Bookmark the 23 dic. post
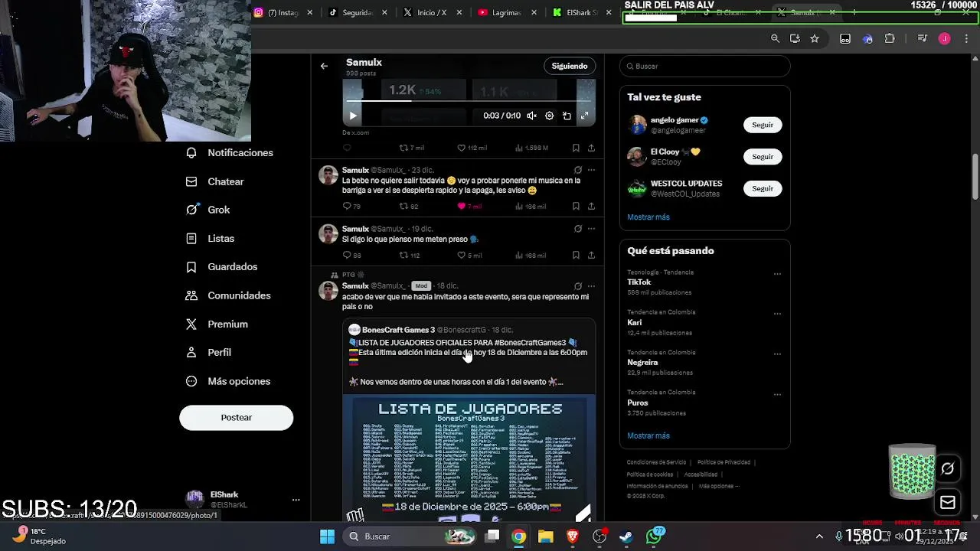 [576, 207]
